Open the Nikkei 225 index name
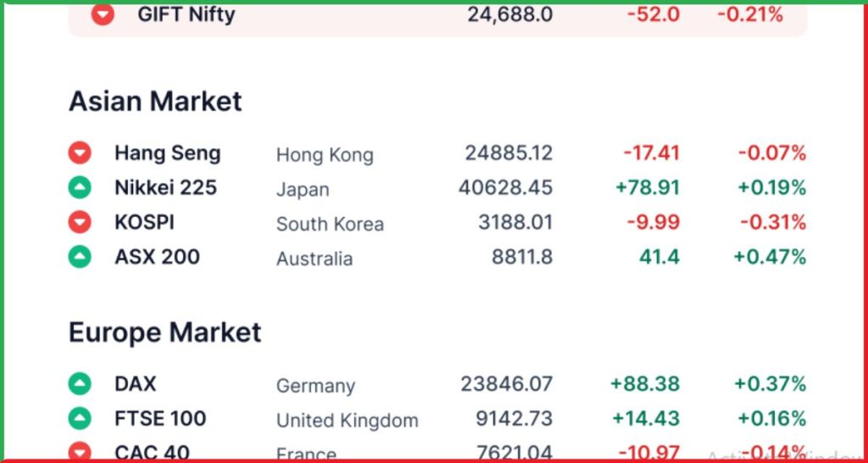The height and width of the screenshot is (463, 868). pyautogui.click(x=165, y=187)
